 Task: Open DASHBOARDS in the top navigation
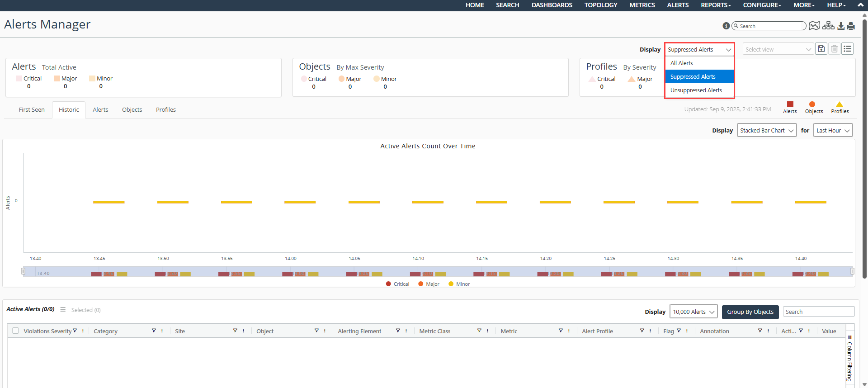552,5
